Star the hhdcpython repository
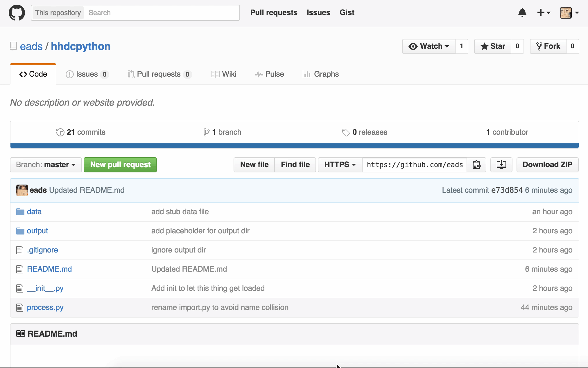 (493, 46)
